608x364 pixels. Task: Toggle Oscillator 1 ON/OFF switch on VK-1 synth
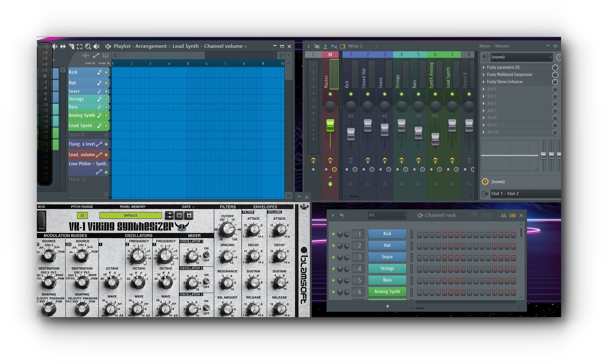[206, 255]
